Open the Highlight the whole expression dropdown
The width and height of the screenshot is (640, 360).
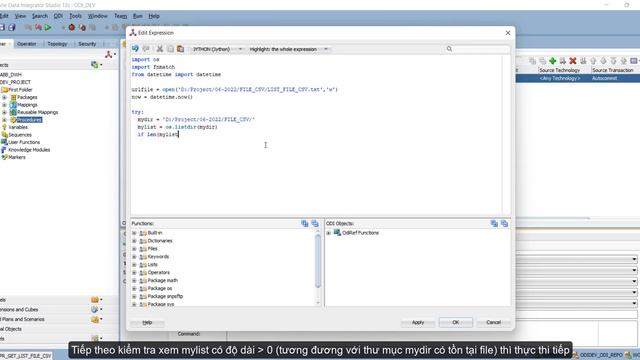click(x=288, y=49)
